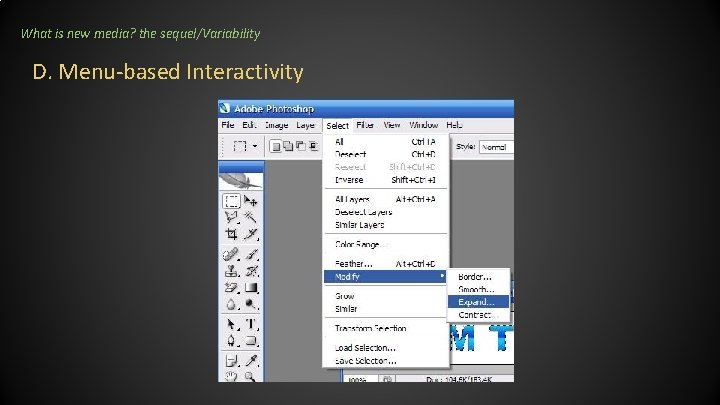Choose Add to Selection mode
This screenshot has width=720, height=405.
pyautogui.click(x=288, y=146)
